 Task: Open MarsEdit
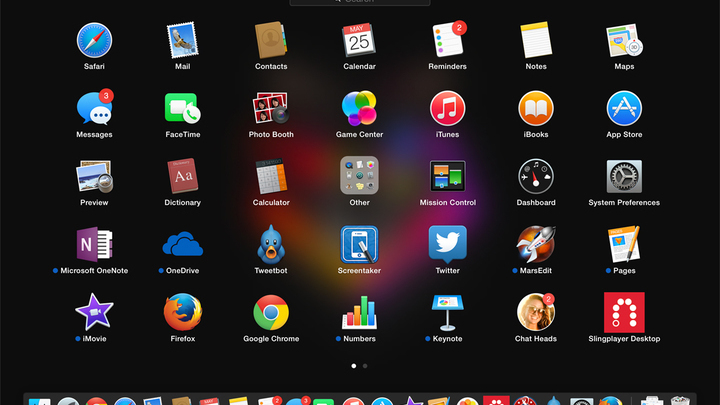(x=536, y=244)
